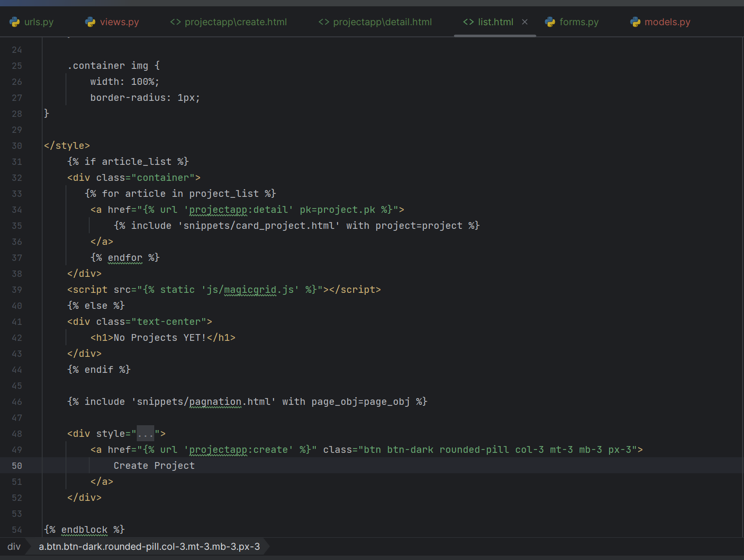The width and height of the screenshot is (744, 560).
Task: Click the Python icon on models.py tab
Action: tap(635, 22)
